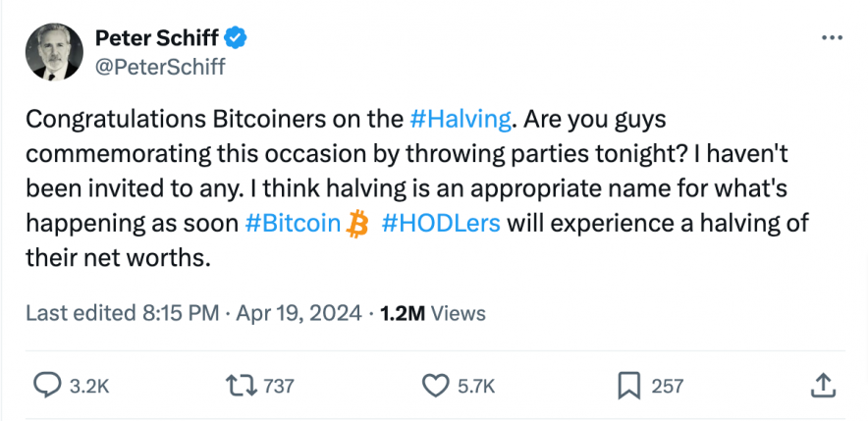Click the Peter Schiff display name
Image resolution: width=868 pixels, height=421 pixels.
coord(158,38)
